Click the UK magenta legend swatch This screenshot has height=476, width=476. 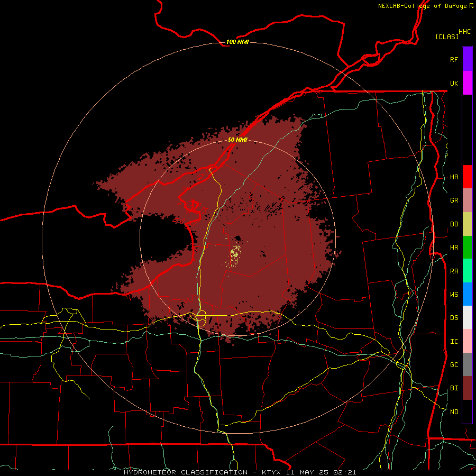point(467,83)
